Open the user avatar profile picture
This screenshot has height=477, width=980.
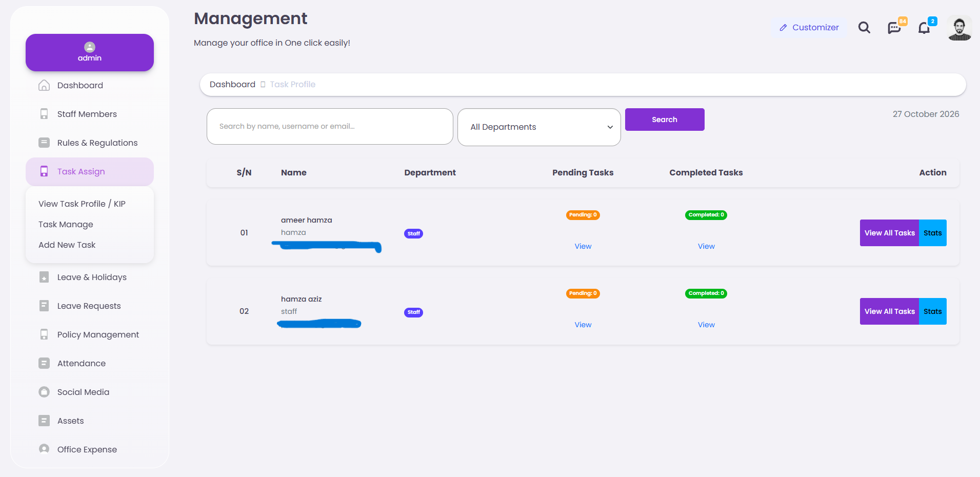click(x=959, y=28)
